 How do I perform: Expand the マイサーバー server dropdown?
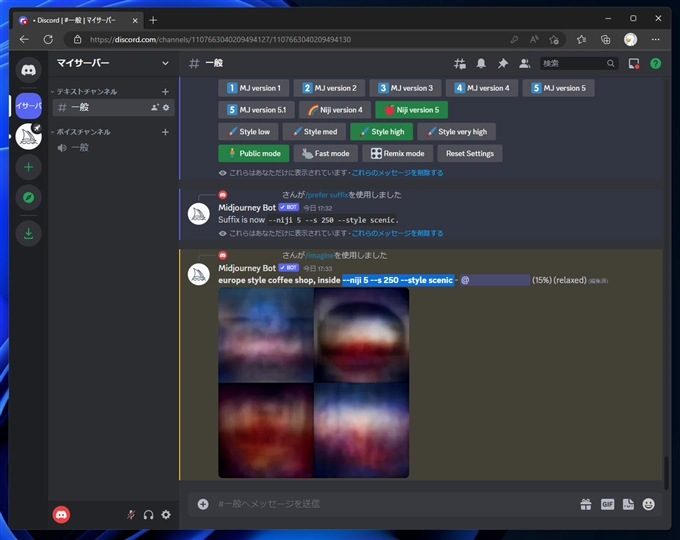coord(165,63)
